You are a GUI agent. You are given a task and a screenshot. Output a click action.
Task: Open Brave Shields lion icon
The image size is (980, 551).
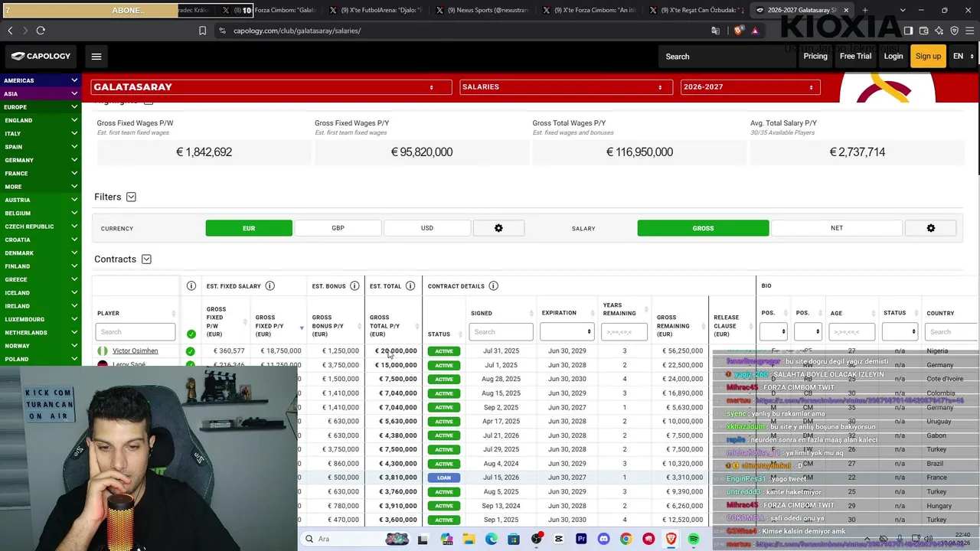(737, 31)
